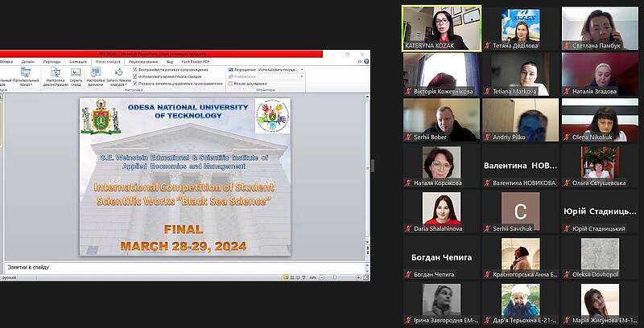Select Наталя Корсікова's participant tile
Viewport: 644px width, 328px height.
[441, 166]
